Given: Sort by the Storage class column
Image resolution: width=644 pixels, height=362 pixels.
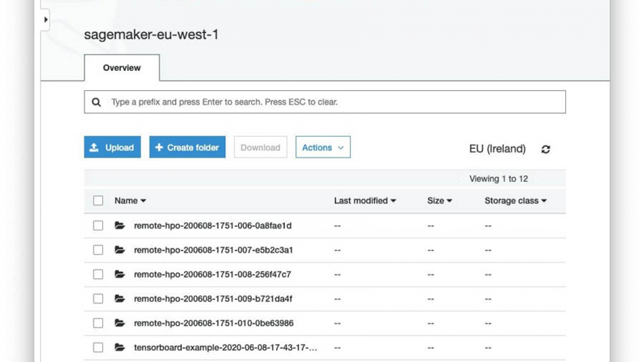Looking at the screenshot, I should [x=516, y=201].
